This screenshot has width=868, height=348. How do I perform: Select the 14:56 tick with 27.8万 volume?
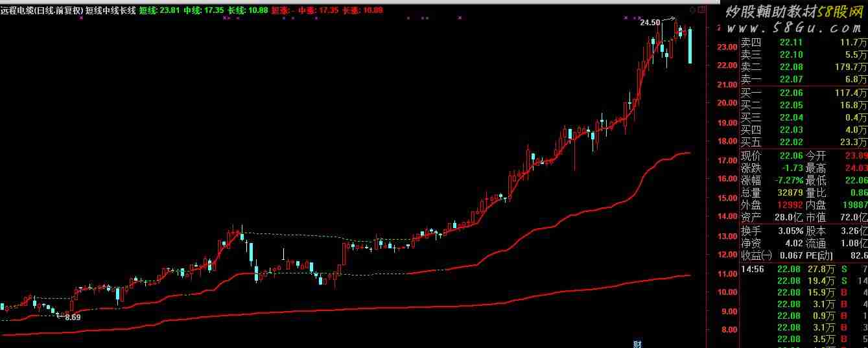click(804, 269)
